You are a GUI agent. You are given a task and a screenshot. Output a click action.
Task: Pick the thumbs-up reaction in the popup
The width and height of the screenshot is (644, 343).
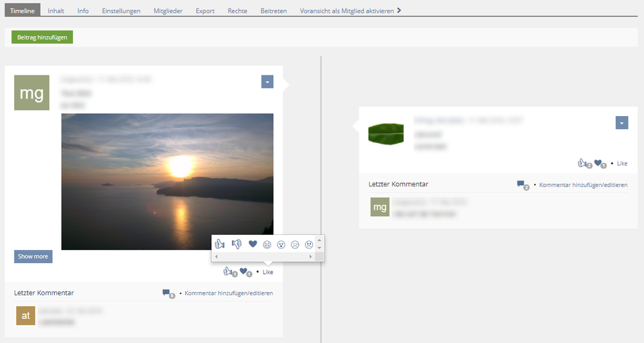220,244
